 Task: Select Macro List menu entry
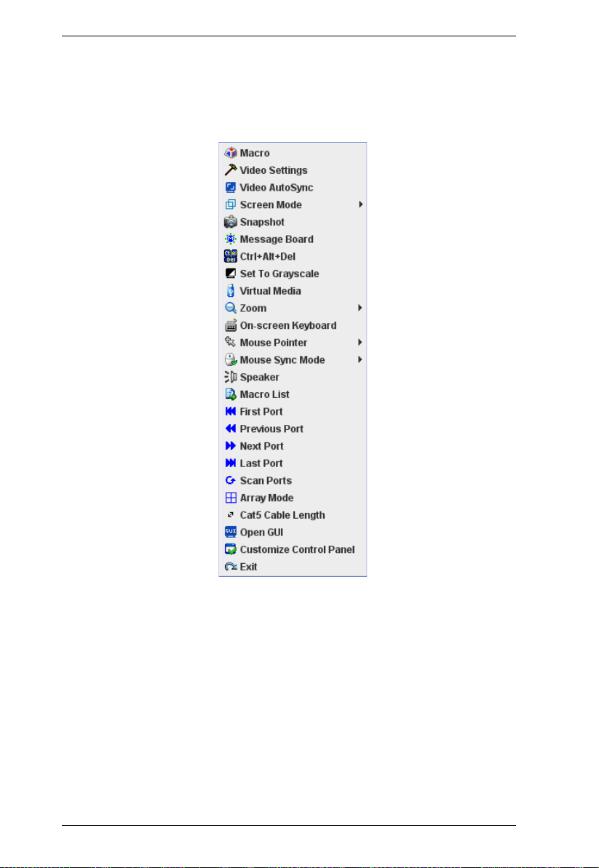[293, 394]
